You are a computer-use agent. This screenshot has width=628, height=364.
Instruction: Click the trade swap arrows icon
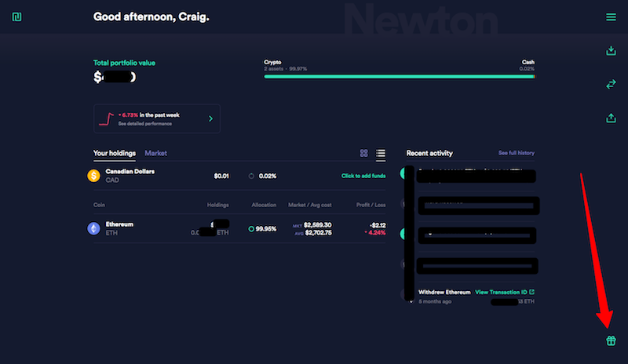611,84
